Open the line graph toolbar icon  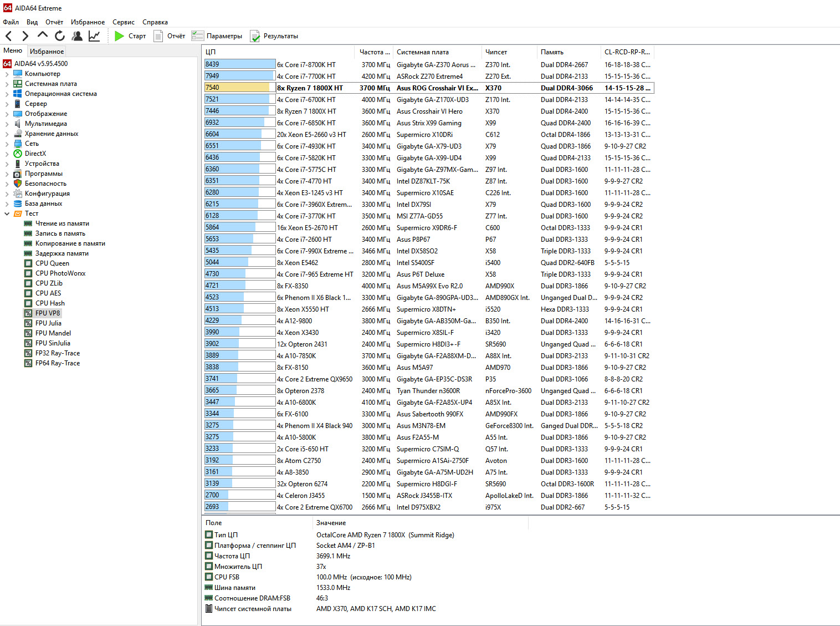(x=94, y=36)
